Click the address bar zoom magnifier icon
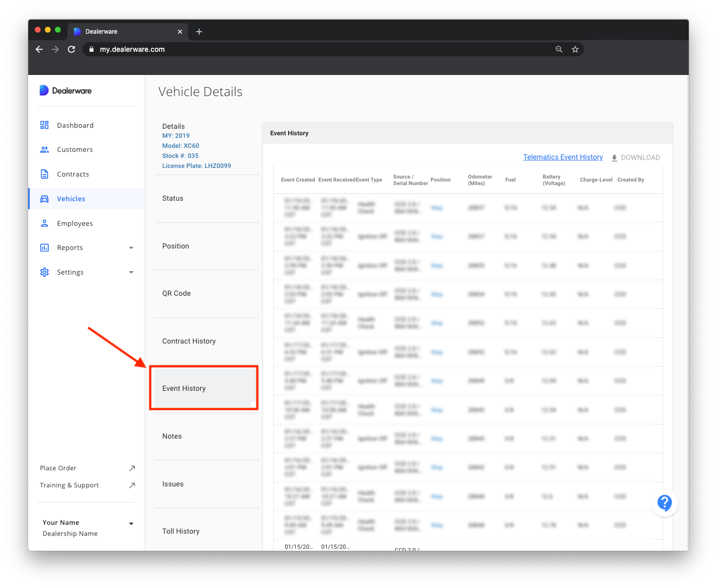Viewport: 717px width, 588px height. click(x=559, y=49)
